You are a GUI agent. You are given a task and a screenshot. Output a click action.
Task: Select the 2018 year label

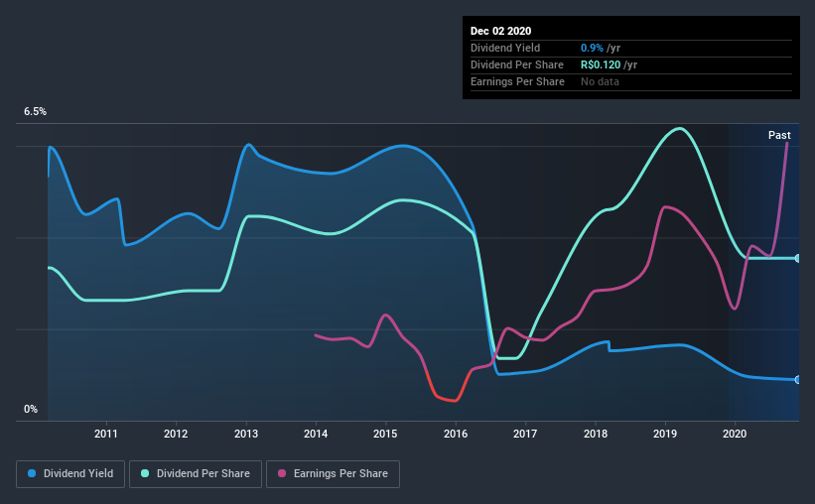596,434
